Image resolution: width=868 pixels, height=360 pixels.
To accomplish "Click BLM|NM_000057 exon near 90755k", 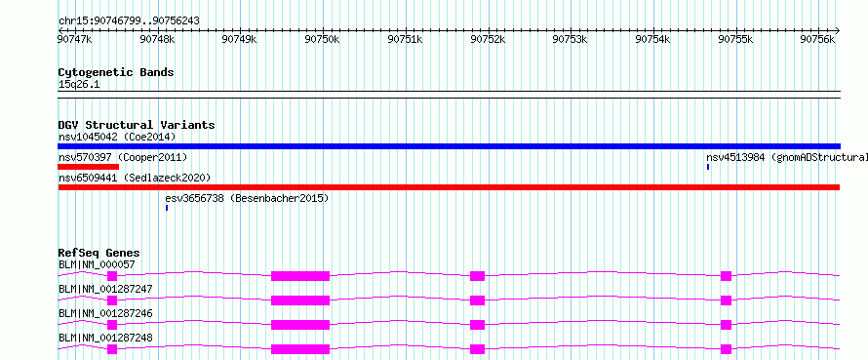I will pos(726,276).
